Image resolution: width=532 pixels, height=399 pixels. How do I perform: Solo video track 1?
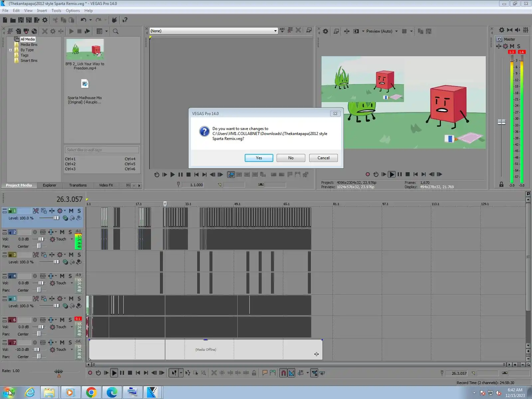click(79, 211)
